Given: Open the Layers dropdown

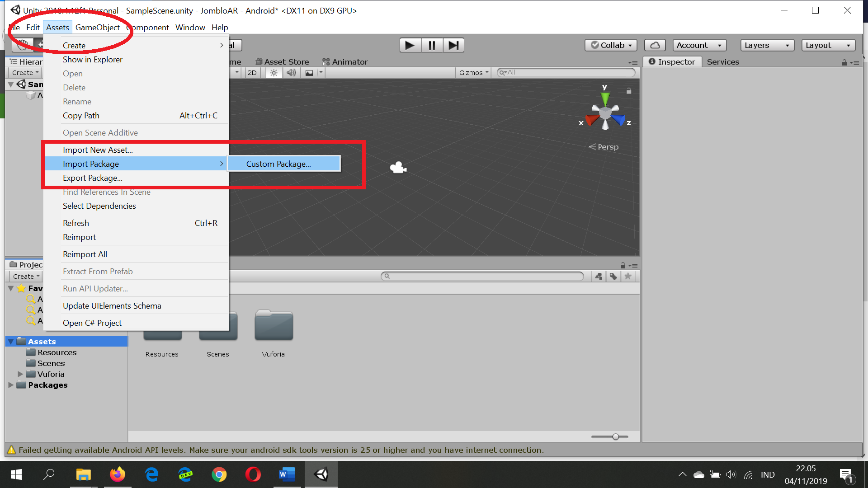Looking at the screenshot, I should [x=767, y=45].
